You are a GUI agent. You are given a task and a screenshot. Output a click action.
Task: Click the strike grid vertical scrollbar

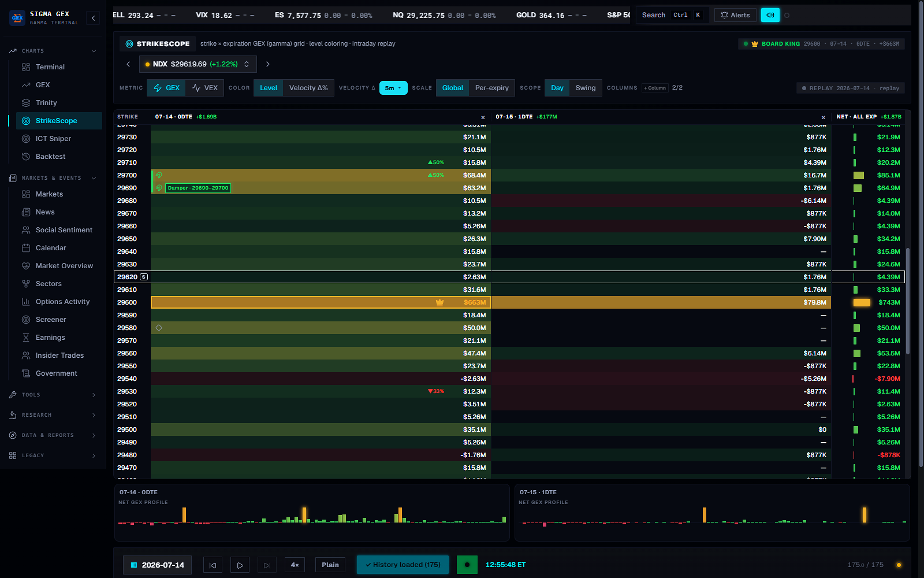coord(908,301)
